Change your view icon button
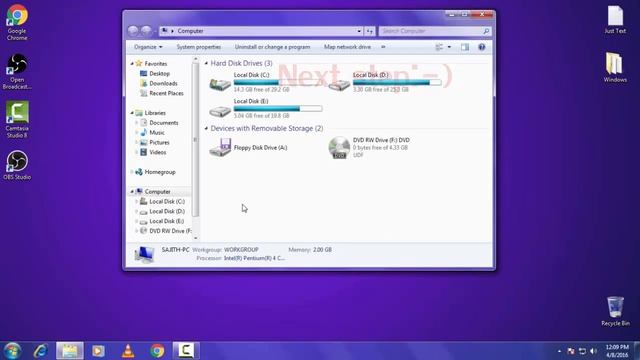The width and height of the screenshot is (640, 360). (x=439, y=47)
